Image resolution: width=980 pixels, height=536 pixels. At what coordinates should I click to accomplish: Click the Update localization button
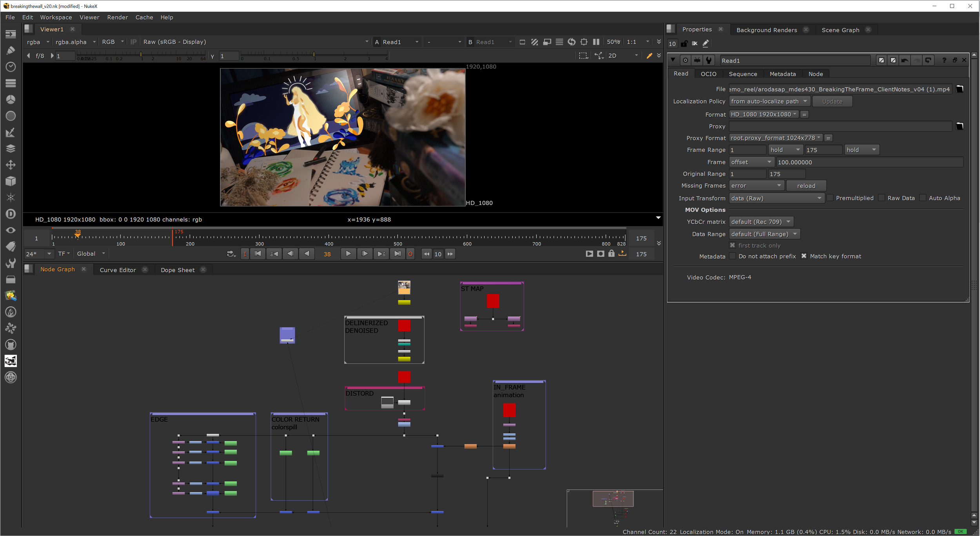[832, 101]
